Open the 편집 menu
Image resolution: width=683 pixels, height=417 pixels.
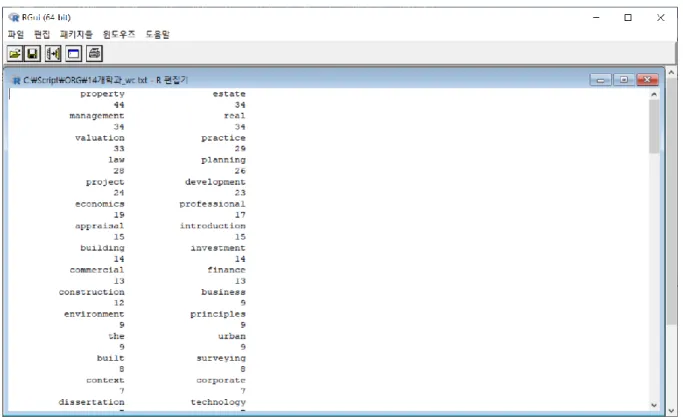(x=42, y=34)
